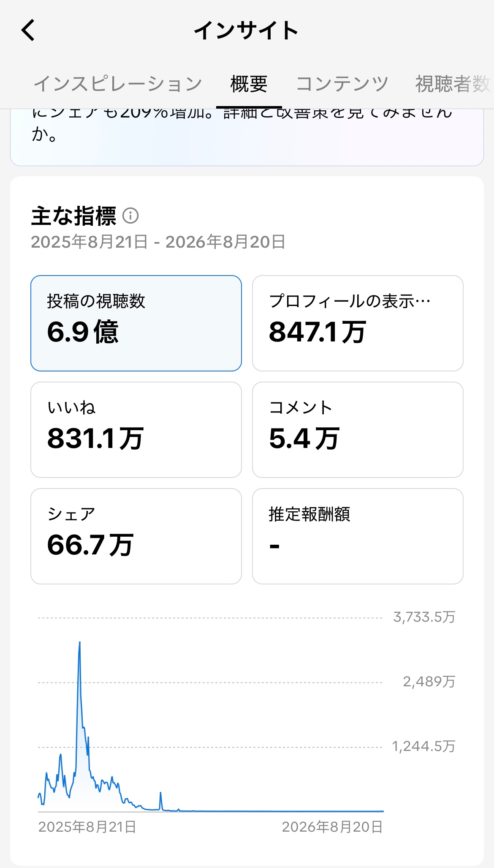Viewport: 494px width, 868px height.
Task: Open the コンテンツ tab
Action: (342, 84)
